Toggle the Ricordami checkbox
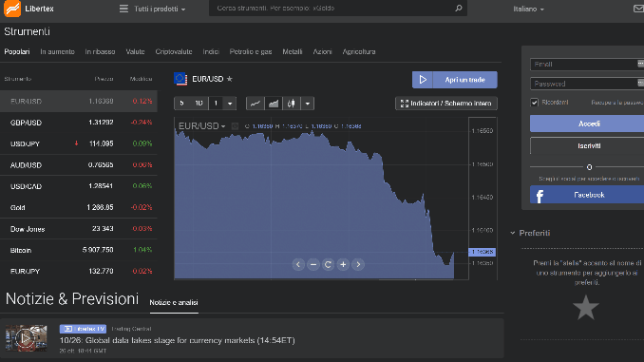 tap(534, 103)
